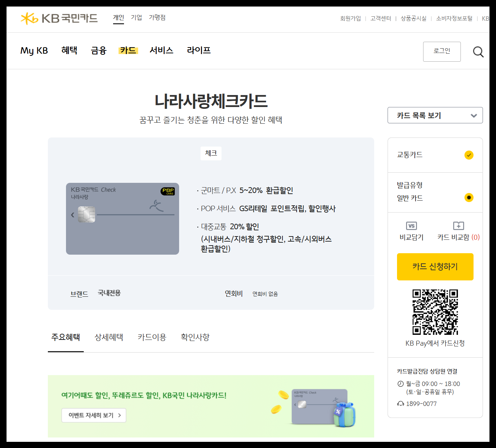Select the 일반 카드 radio button
Screen dimensions: 496x448
point(469,198)
